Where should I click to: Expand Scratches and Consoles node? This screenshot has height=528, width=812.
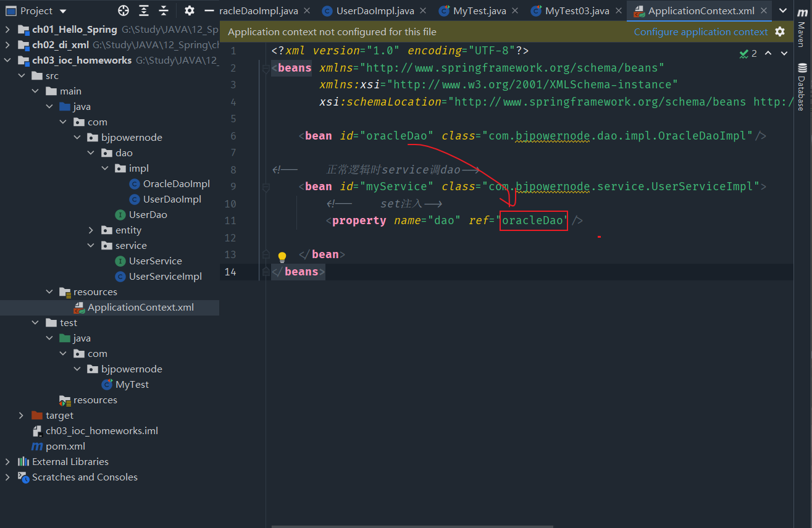click(x=7, y=477)
